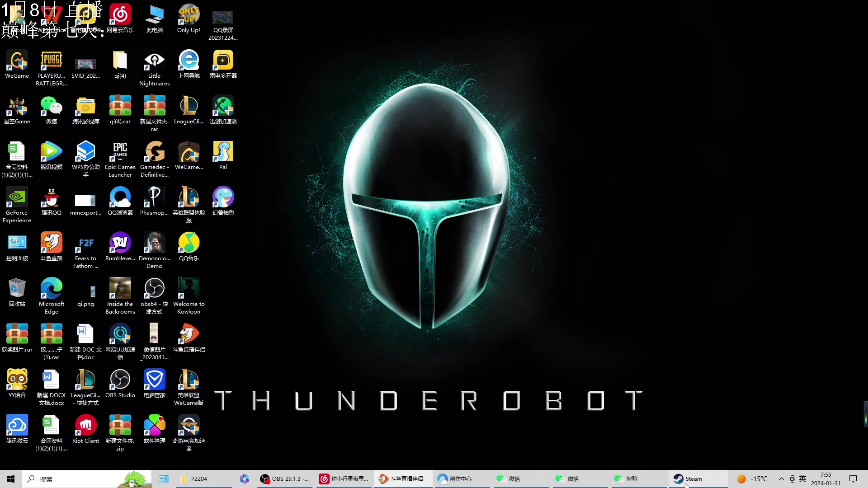The image size is (868, 488).
Task: Open 获奖图片.rar archive
Action: click(17, 338)
